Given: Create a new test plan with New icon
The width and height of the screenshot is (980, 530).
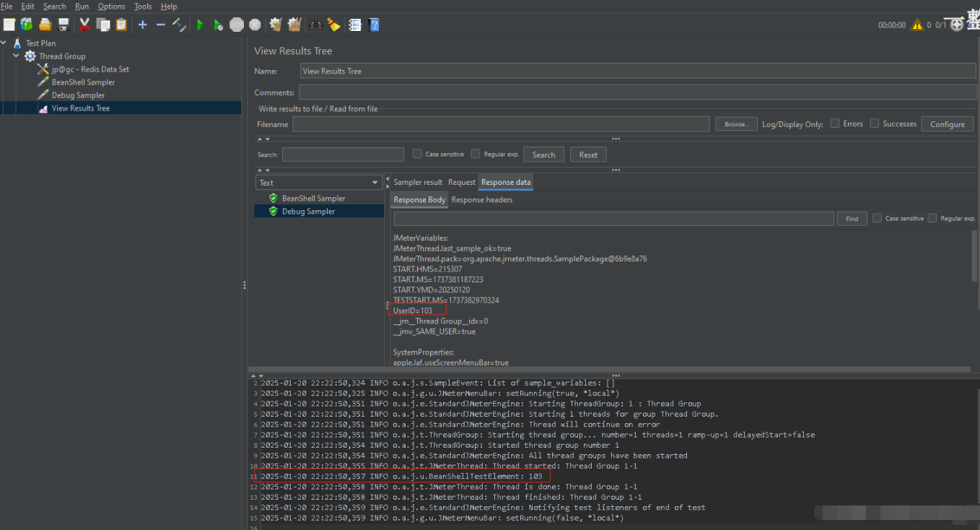Looking at the screenshot, I should [9, 24].
